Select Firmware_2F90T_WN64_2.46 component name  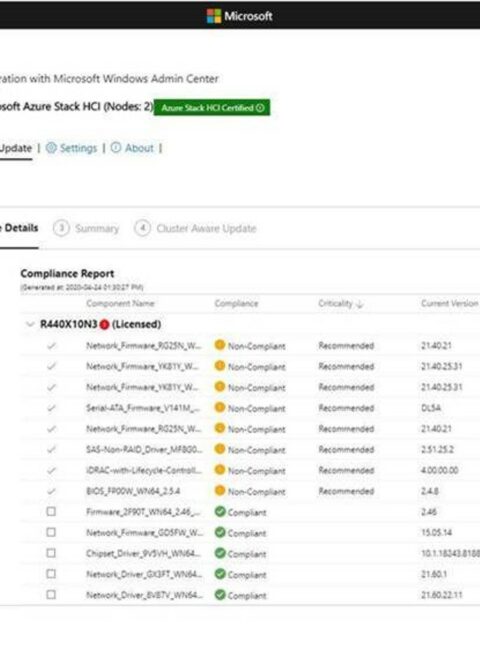143,512
